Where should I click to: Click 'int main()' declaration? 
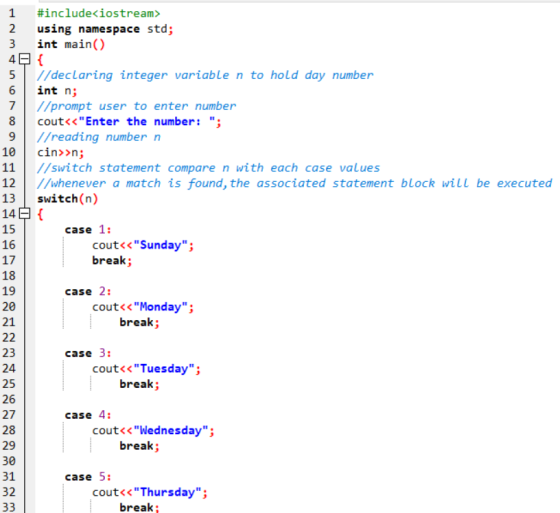(71, 44)
